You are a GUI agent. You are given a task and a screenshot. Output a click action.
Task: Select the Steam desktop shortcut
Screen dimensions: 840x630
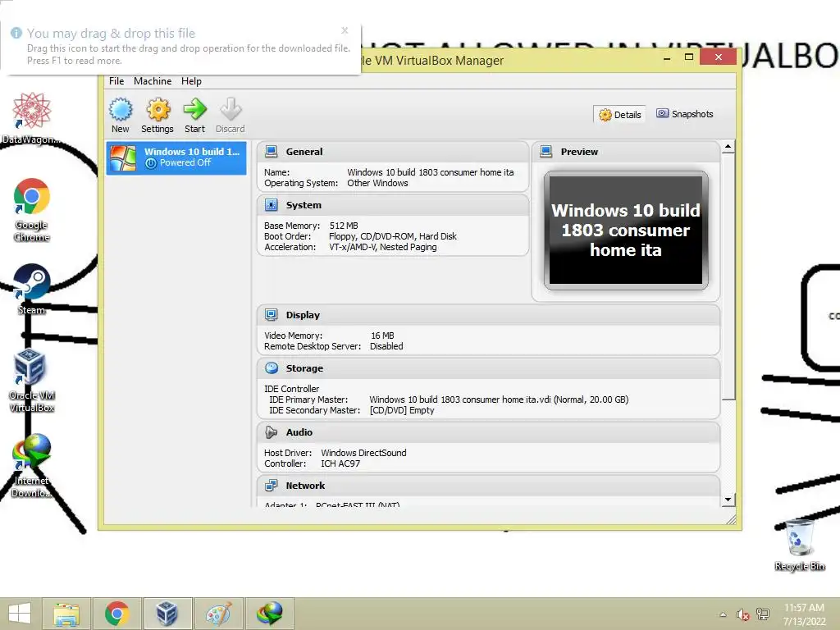tap(32, 290)
